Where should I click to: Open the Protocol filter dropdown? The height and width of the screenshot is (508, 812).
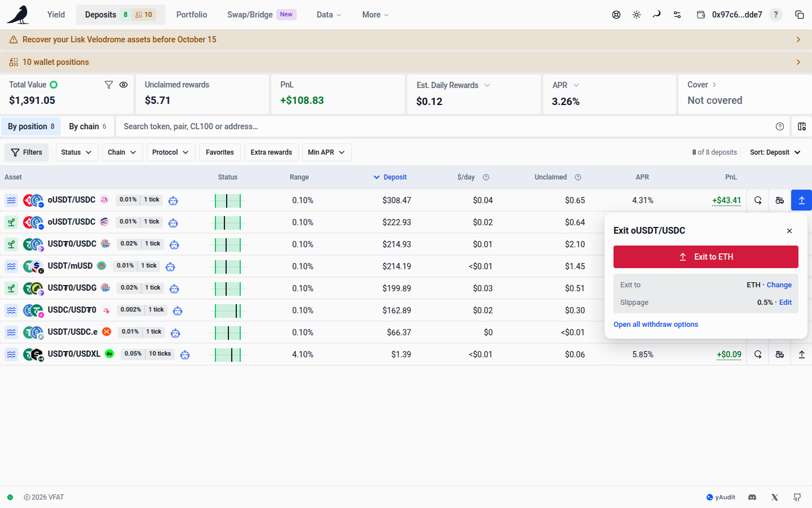tap(171, 152)
